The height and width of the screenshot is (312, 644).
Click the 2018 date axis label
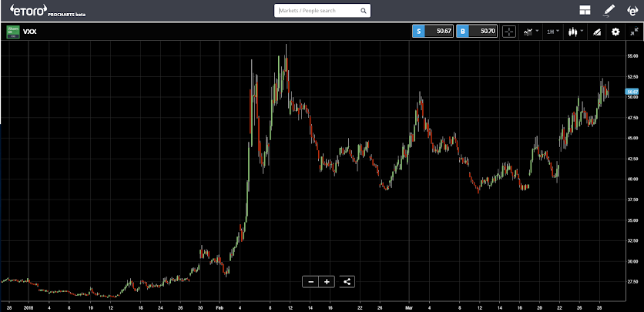point(29,307)
